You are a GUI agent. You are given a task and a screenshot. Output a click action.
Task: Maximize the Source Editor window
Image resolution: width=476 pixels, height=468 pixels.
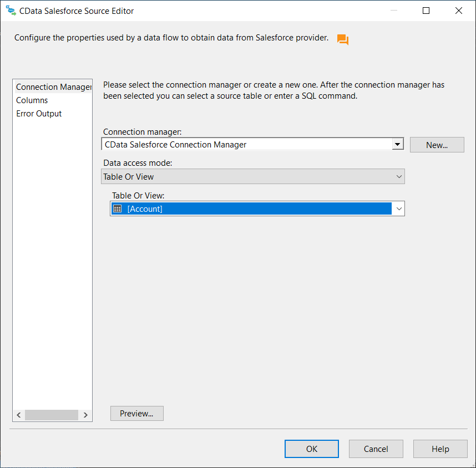(x=426, y=11)
